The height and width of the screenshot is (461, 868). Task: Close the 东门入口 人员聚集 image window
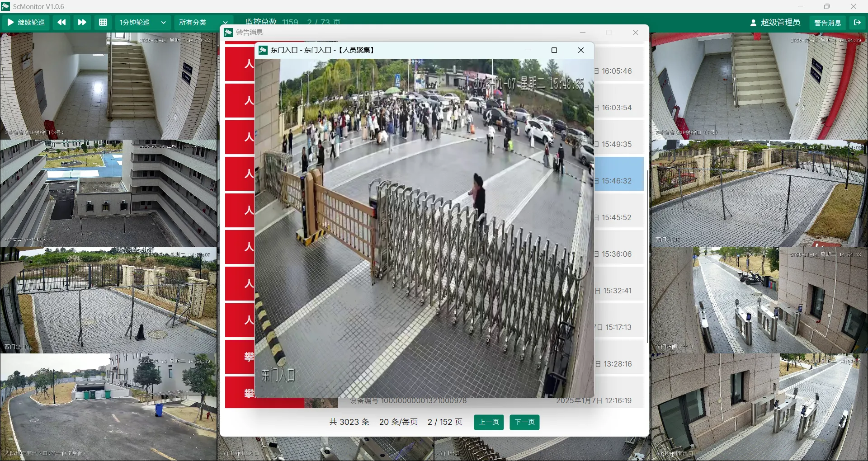[x=581, y=50]
